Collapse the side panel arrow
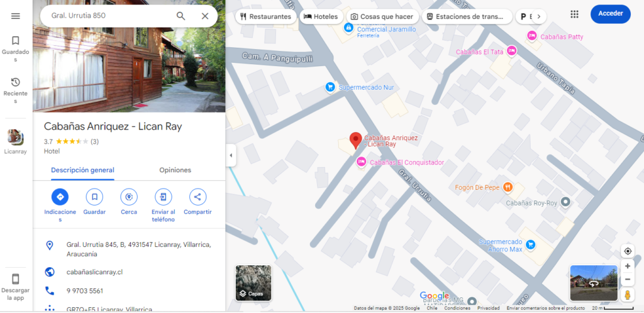The image size is (644, 313). 231,155
